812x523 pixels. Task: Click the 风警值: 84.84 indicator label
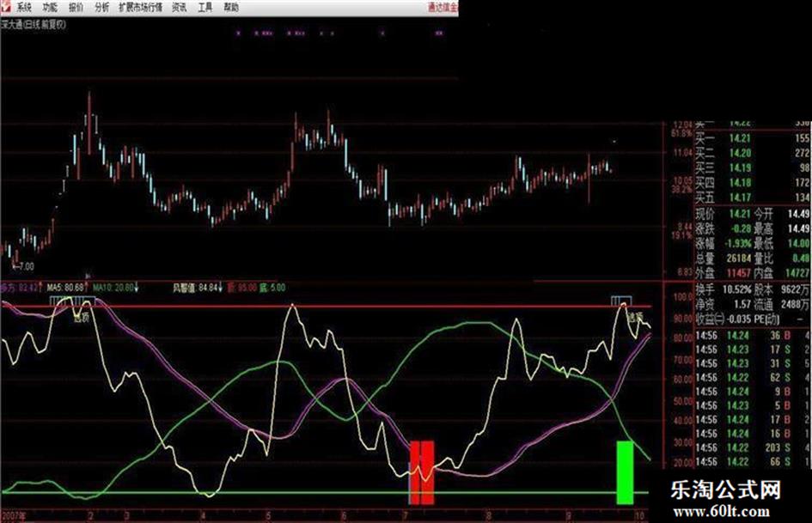(197, 288)
